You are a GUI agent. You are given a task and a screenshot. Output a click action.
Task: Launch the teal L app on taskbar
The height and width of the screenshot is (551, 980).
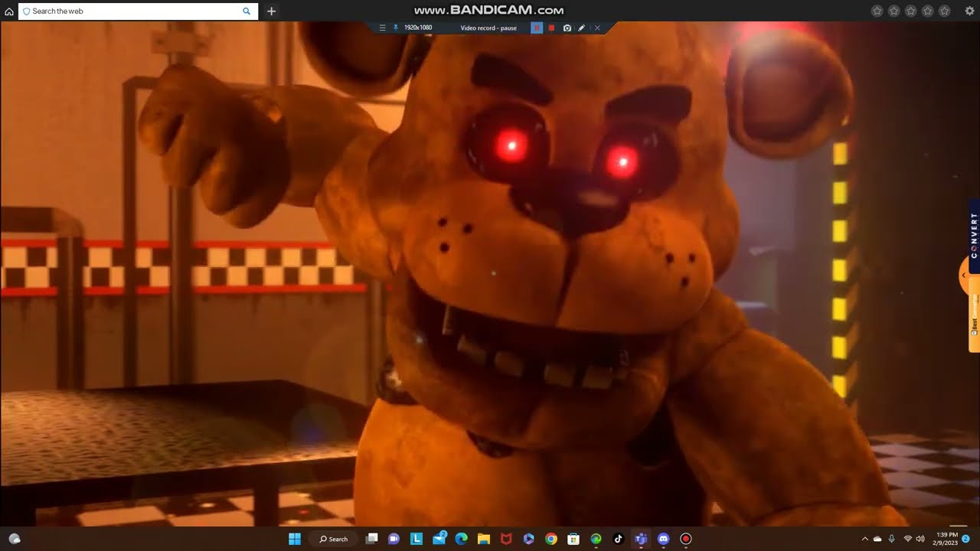point(416,539)
